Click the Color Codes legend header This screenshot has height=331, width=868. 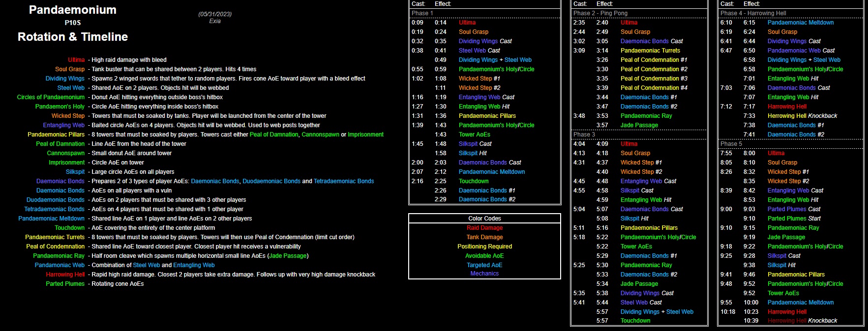click(484, 219)
